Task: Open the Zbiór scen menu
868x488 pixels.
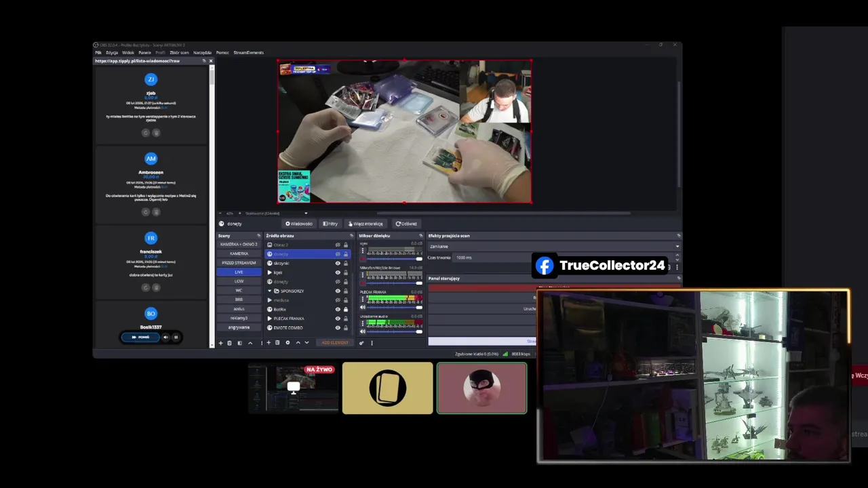Action: pos(179,52)
